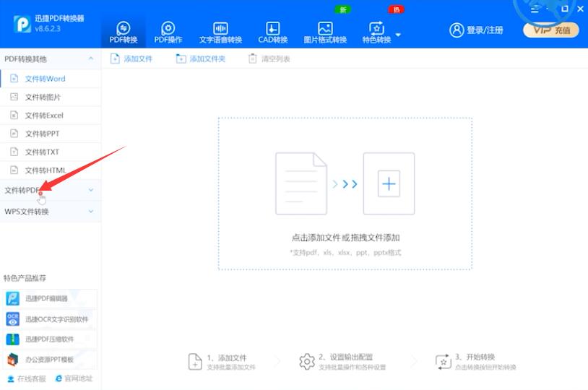The height and width of the screenshot is (390, 588).
Task: Open the PDF操作 tab icon
Action: [168, 28]
